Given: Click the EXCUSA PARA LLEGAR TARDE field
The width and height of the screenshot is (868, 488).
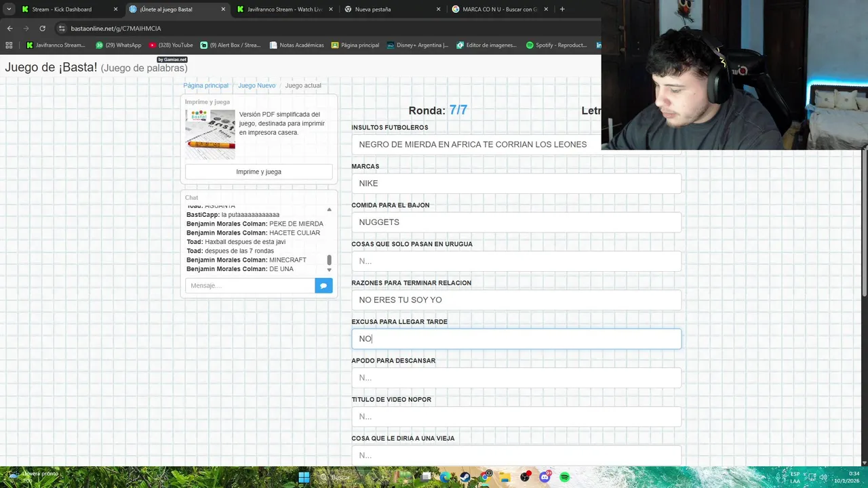Looking at the screenshot, I should [x=516, y=338].
